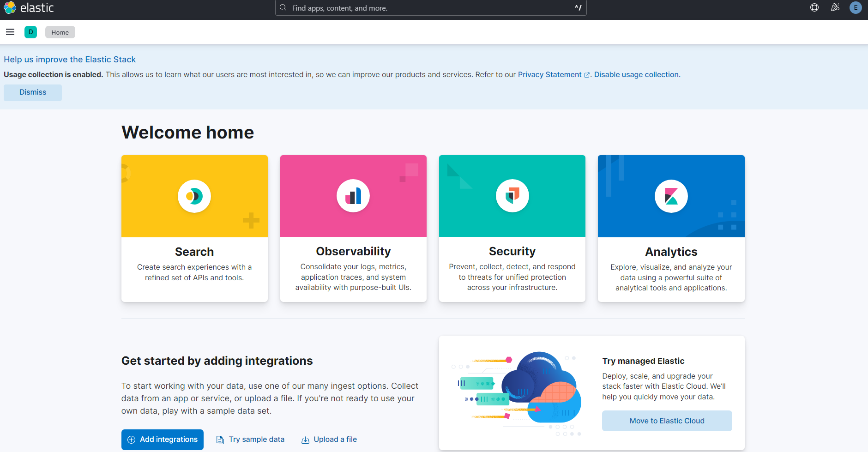Open the newsfeed celebration icon
This screenshot has height=452, width=868.
point(835,7)
